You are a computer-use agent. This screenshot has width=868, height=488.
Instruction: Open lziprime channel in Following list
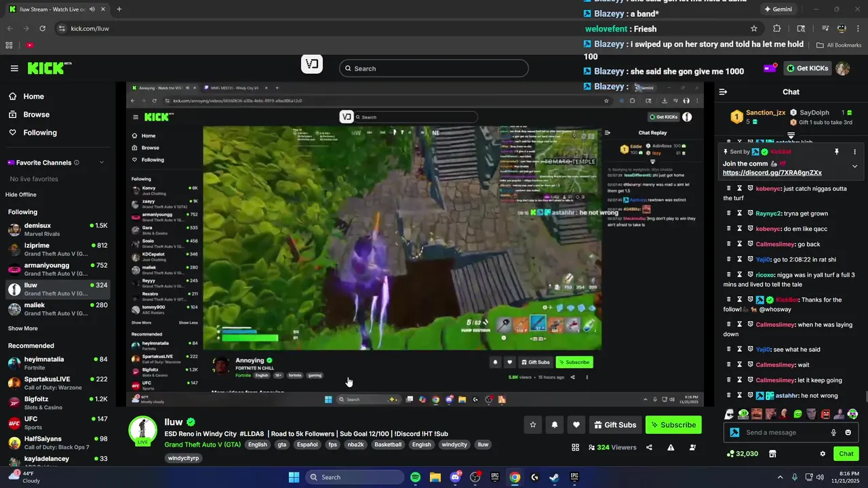coord(58,249)
